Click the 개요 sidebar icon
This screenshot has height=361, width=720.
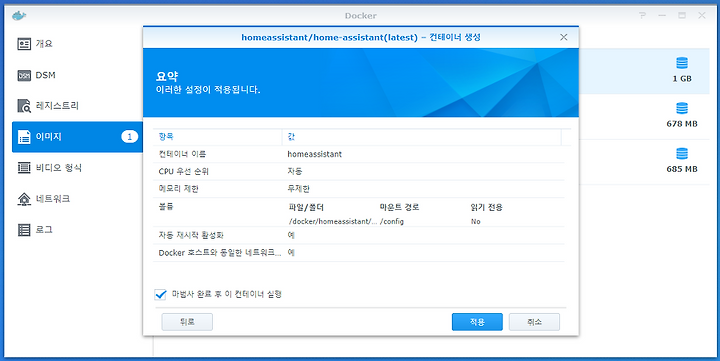24,44
